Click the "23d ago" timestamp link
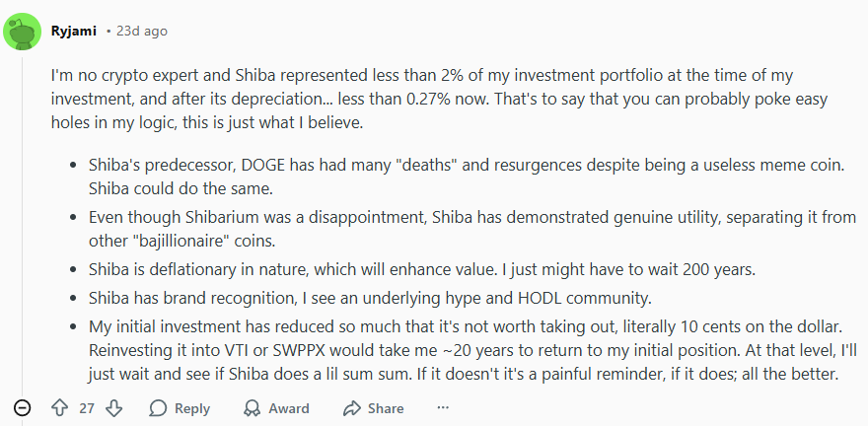Image resolution: width=868 pixels, height=426 pixels. coord(142,31)
